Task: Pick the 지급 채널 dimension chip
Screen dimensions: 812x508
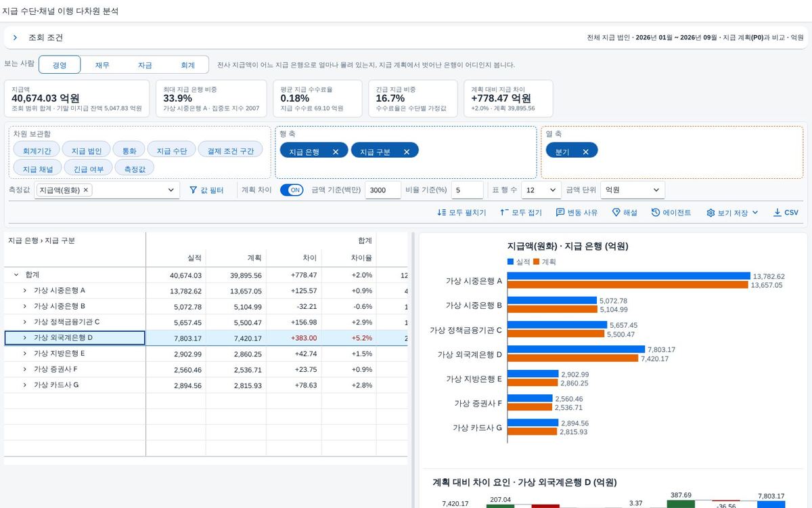Action: 37,168
